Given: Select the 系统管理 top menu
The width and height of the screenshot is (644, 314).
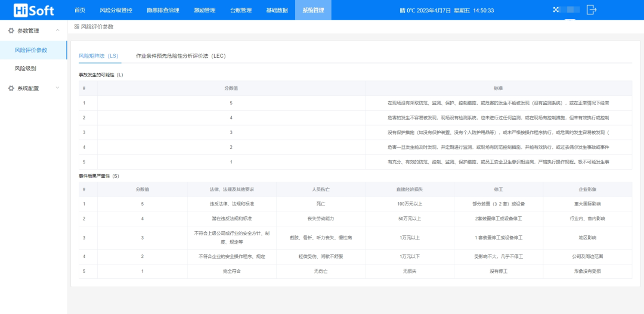Looking at the screenshot, I should [x=313, y=10].
